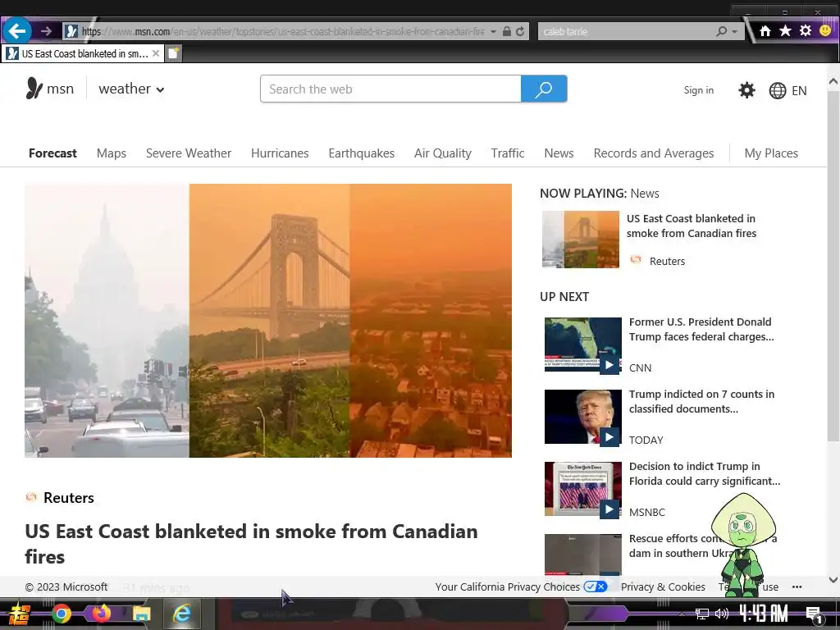Click the Reuters source name above headline
The image size is (840, 630).
click(69, 498)
